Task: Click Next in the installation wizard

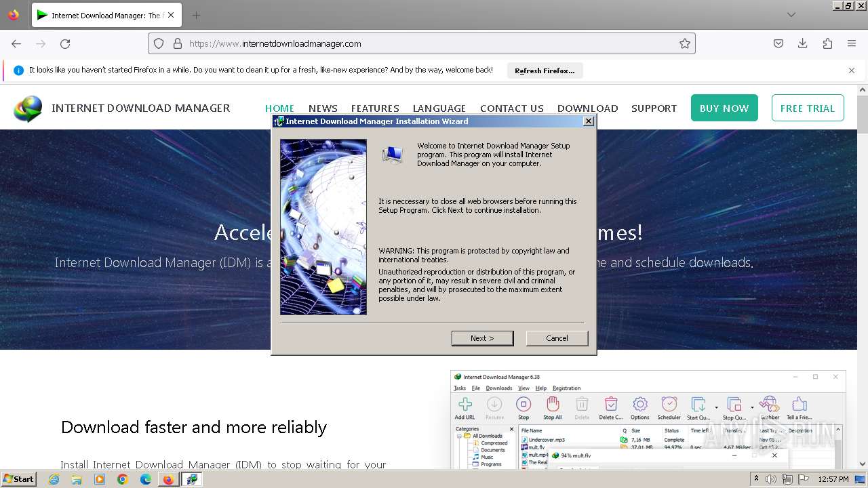Action: point(482,338)
